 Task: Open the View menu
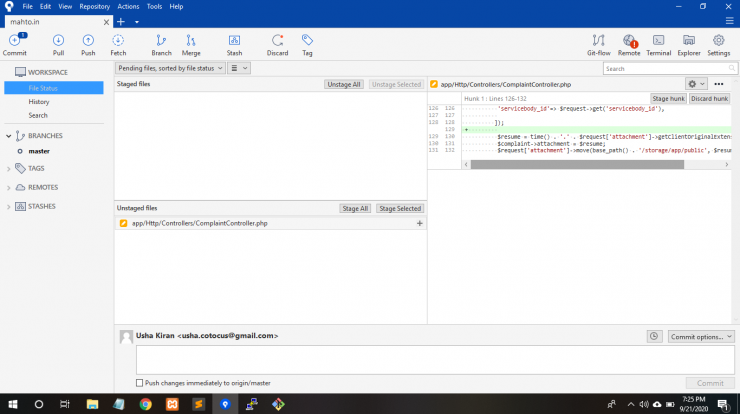(x=65, y=7)
